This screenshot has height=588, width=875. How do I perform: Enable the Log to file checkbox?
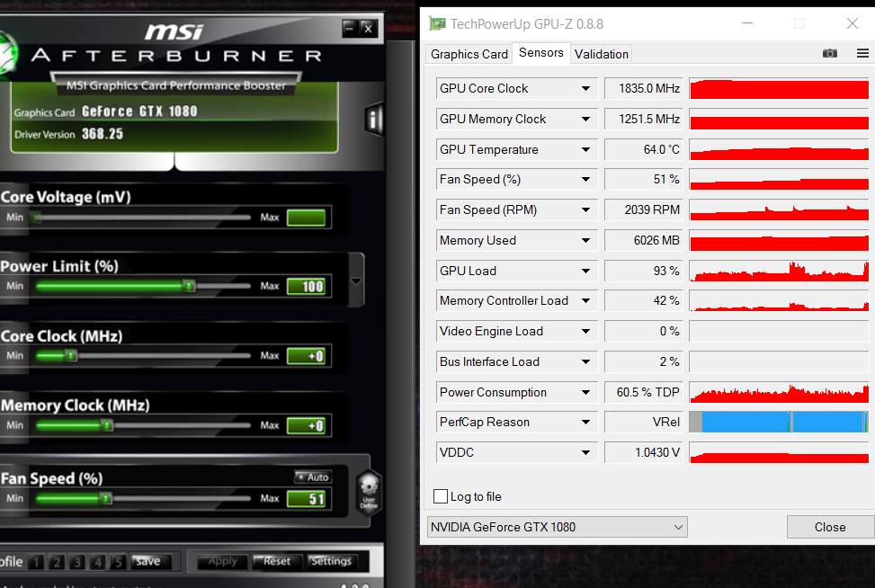click(x=441, y=496)
